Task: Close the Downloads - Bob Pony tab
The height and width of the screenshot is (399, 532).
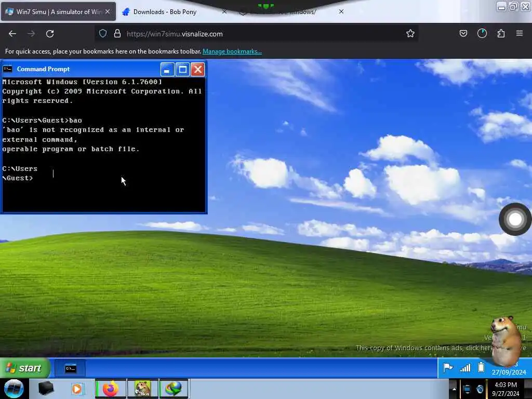Action: pos(224,11)
